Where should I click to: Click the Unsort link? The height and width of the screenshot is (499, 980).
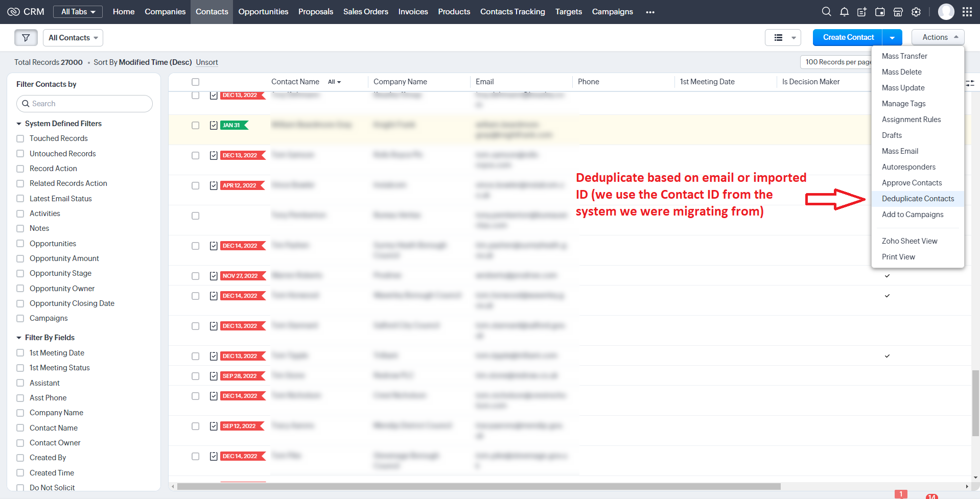(207, 62)
